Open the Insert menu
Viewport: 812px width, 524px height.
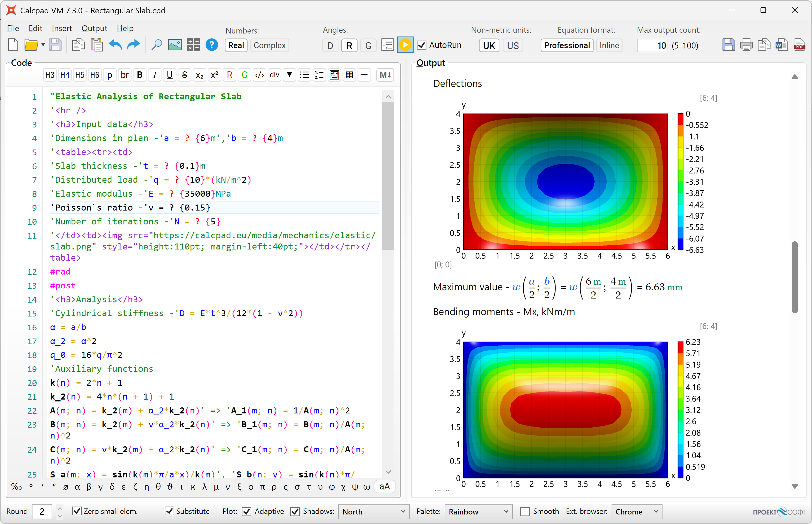[62, 28]
